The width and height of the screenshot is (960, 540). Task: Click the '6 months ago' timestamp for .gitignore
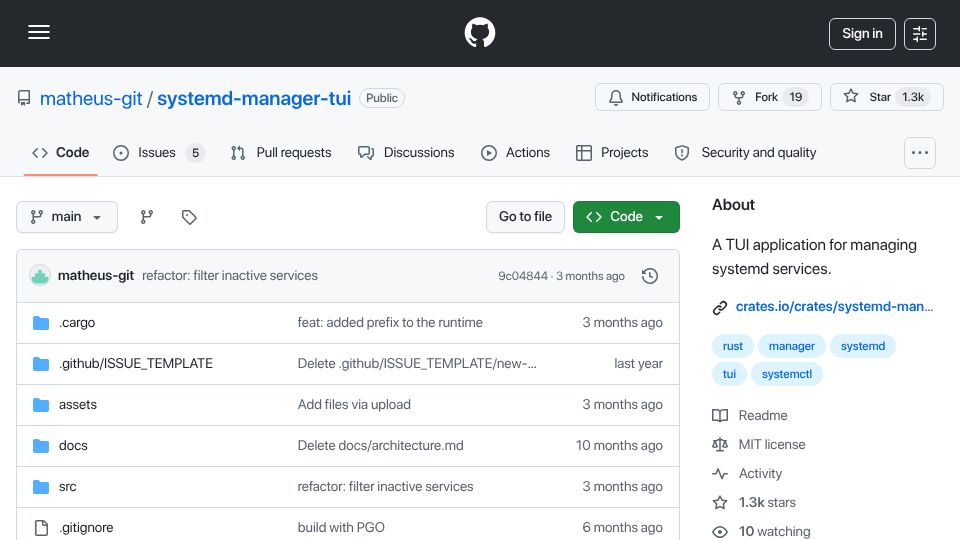(x=622, y=528)
